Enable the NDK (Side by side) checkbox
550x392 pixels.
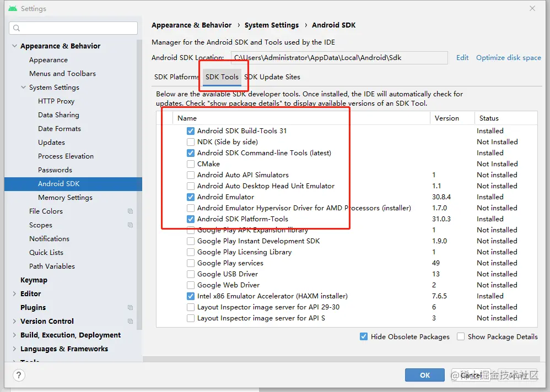pyautogui.click(x=191, y=142)
